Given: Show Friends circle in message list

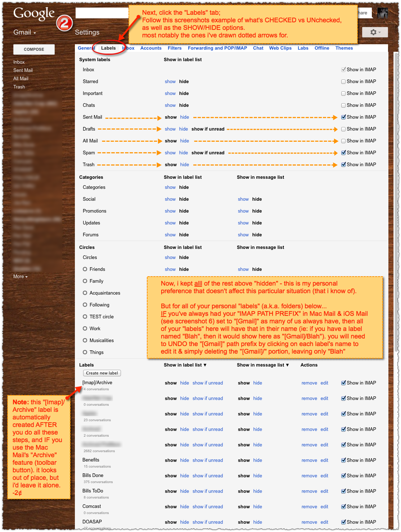Looking at the screenshot, I should pos(243,269).
